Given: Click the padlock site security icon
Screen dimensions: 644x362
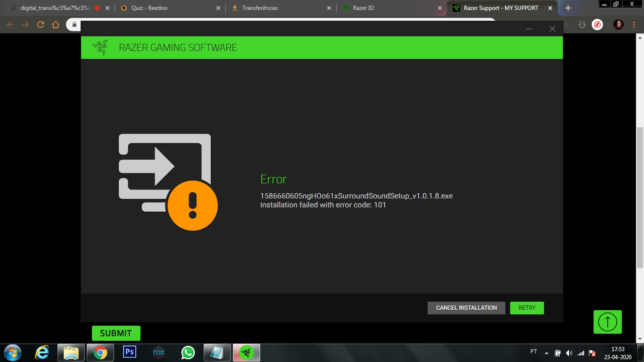Looking at the screenshot, I should (x=74, y=25).
